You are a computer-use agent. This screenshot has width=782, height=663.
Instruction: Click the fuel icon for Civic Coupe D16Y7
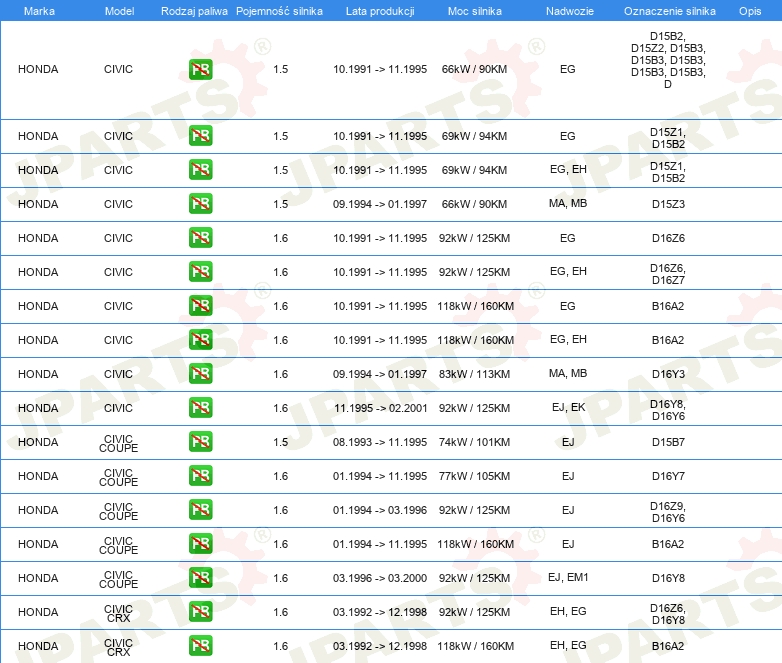click(x=200, y=476)
